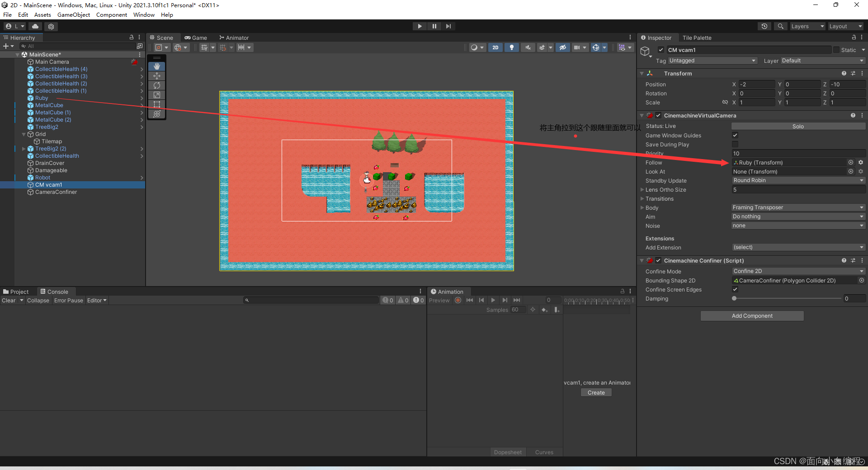868x470 pixels.
Task: Click the Step frame button
Action: coord(448,26)
